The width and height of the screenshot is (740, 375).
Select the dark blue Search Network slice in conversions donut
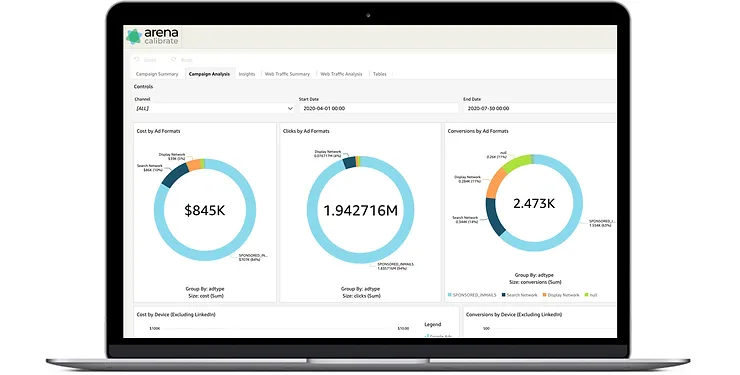click(495, 216)
